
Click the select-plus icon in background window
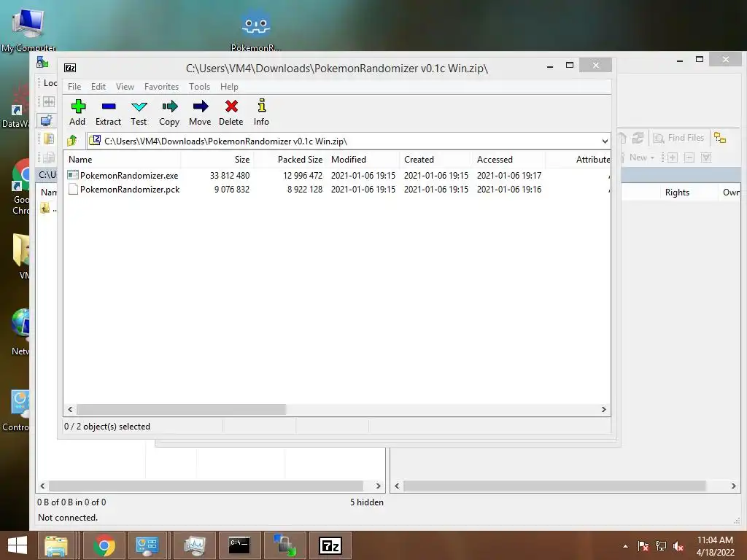672,157
